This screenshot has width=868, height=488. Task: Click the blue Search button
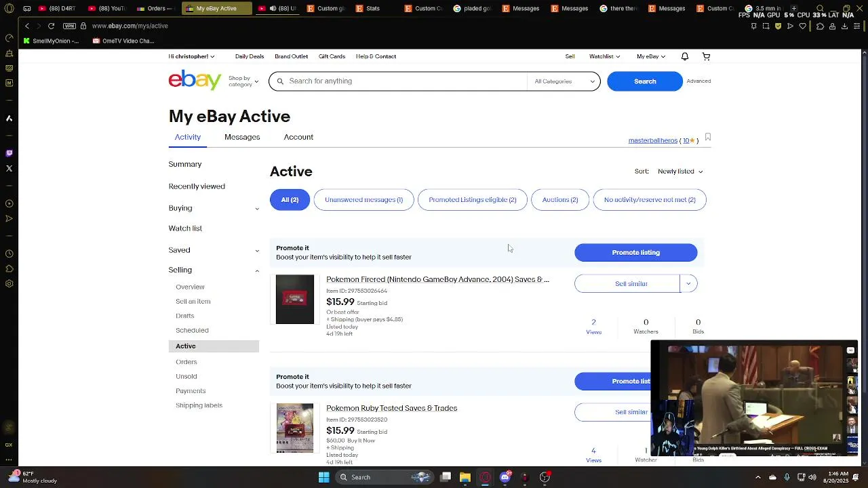[x=645, y=81]
